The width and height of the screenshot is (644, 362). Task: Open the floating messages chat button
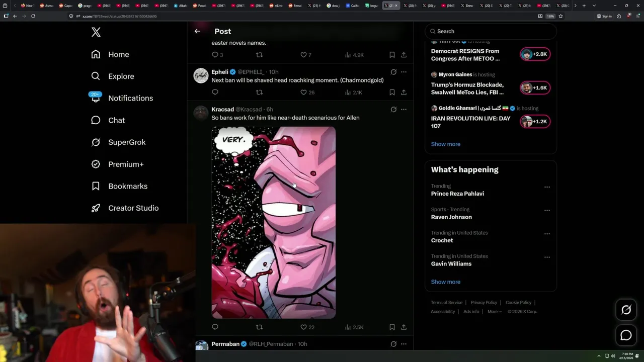(x=626, y=335)
